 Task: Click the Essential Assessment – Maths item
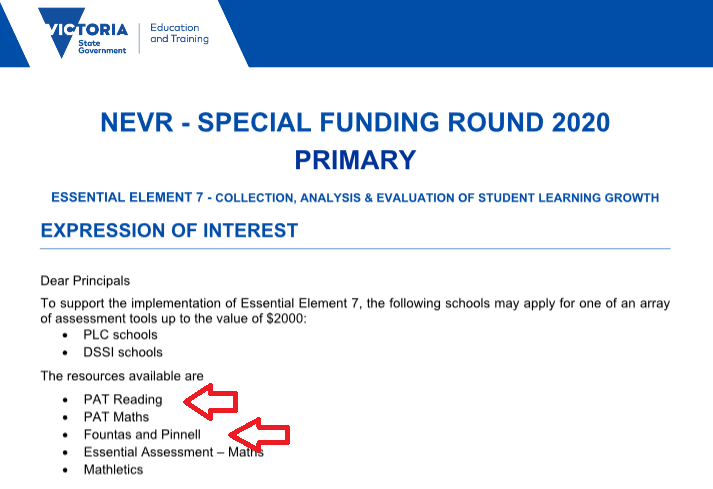pos(174,452)
